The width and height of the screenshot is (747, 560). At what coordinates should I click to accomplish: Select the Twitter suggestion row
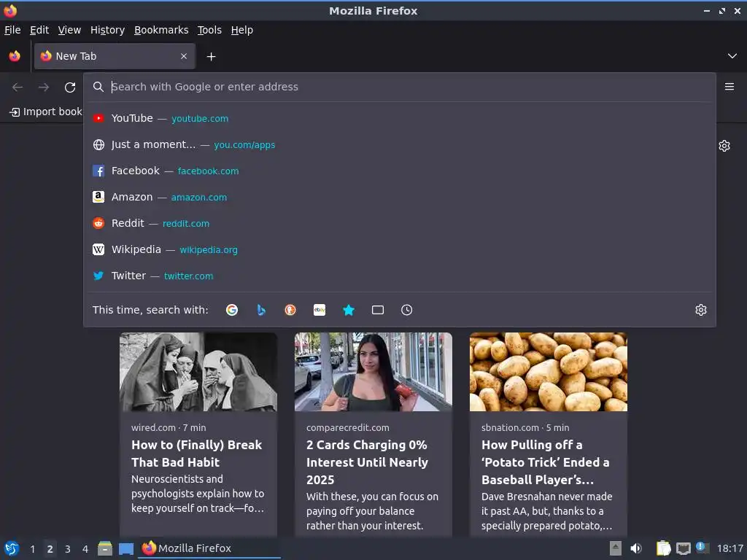[399, 275]
